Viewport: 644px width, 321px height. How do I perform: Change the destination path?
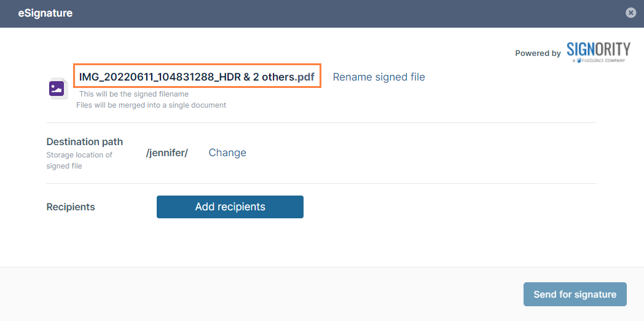227,153
